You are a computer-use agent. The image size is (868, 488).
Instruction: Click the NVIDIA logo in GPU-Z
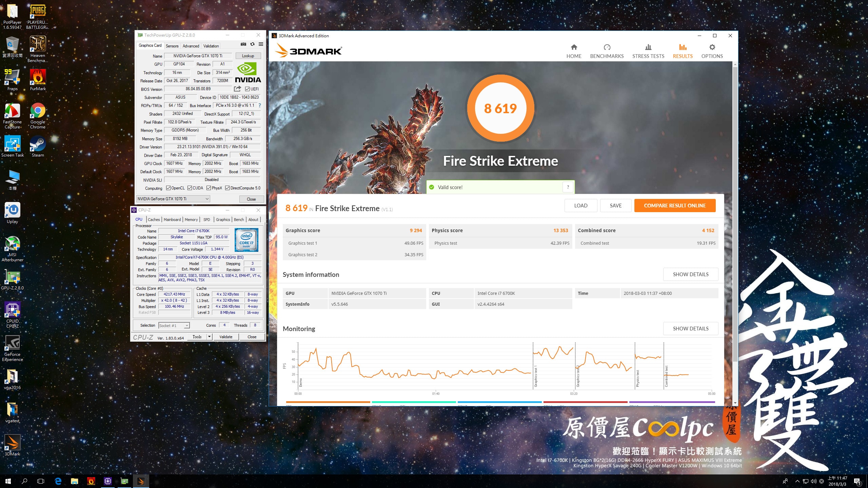[x=248, y=73]
